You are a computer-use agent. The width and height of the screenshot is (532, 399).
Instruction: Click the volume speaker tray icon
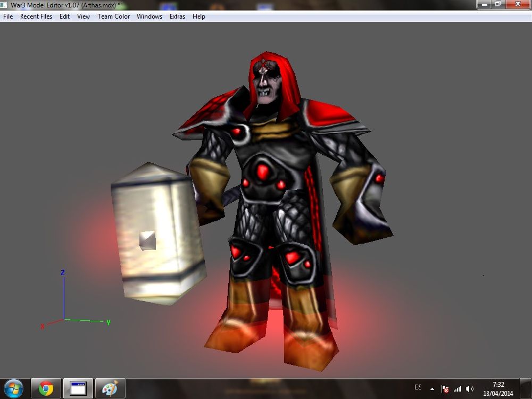pyautogui.click(x=470, y=389)
